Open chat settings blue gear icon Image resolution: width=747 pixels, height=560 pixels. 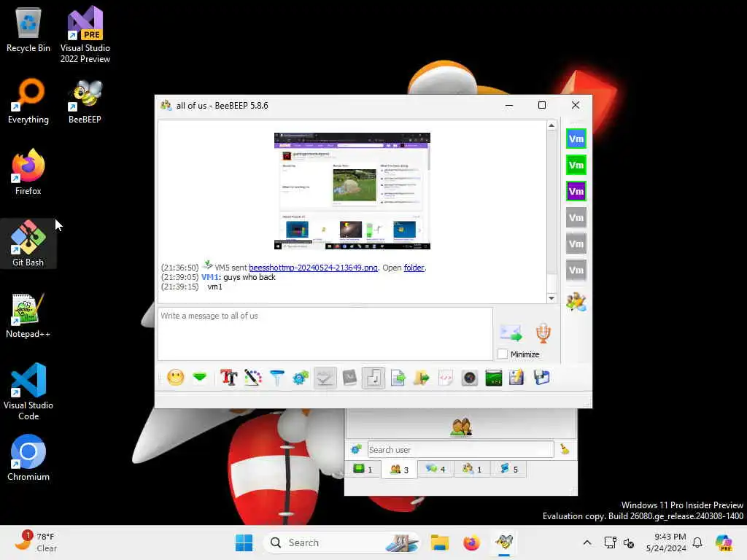click(x=301, y=378)
